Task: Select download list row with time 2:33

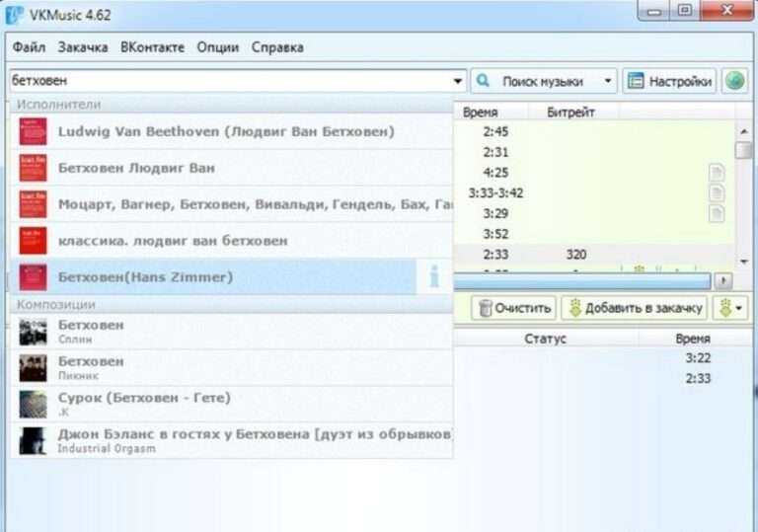Action: click(x=604, y=378)
